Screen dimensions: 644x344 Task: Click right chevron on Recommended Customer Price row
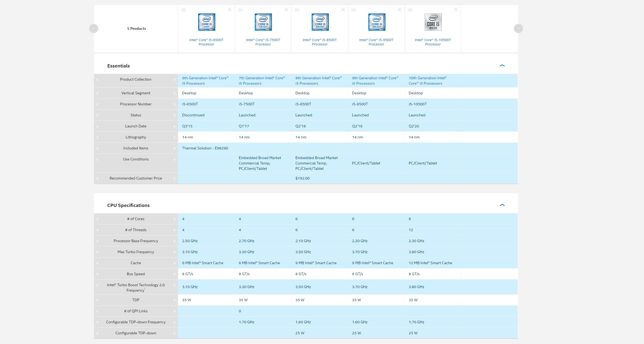(x=174, y=178)
